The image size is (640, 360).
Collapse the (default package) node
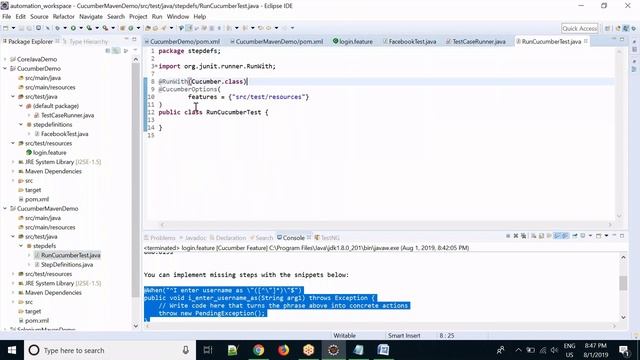(x=21, y=106)
